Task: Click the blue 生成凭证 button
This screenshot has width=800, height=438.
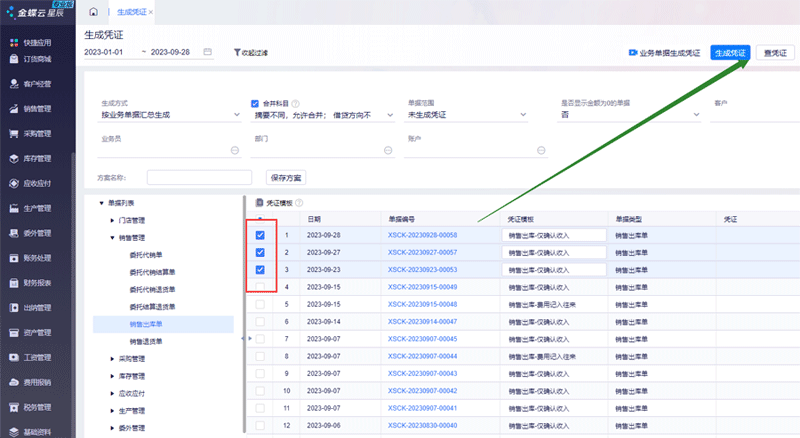Action: (x=730, y=53)
